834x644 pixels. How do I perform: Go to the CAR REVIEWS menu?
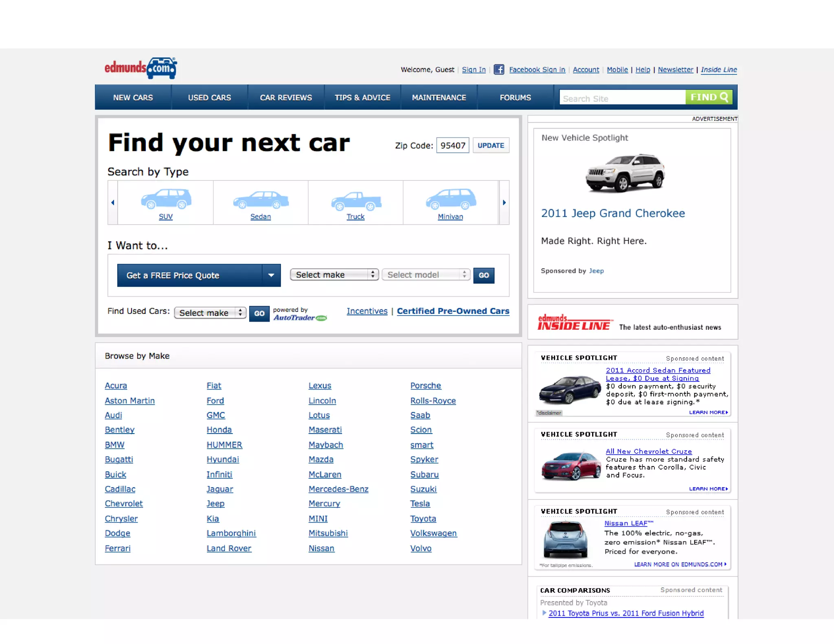tap(286, 98)
